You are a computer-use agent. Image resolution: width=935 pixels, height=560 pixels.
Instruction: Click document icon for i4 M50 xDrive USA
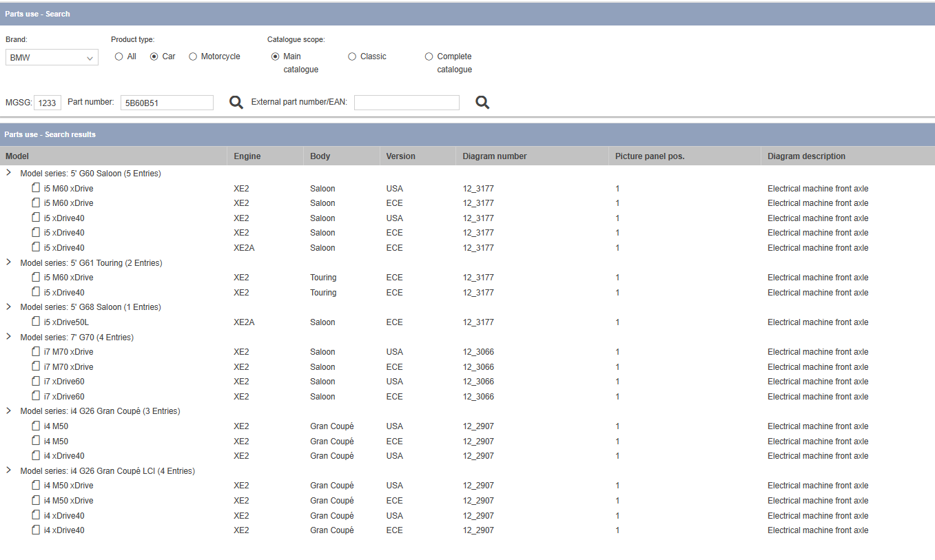click(x=36, y=485)
